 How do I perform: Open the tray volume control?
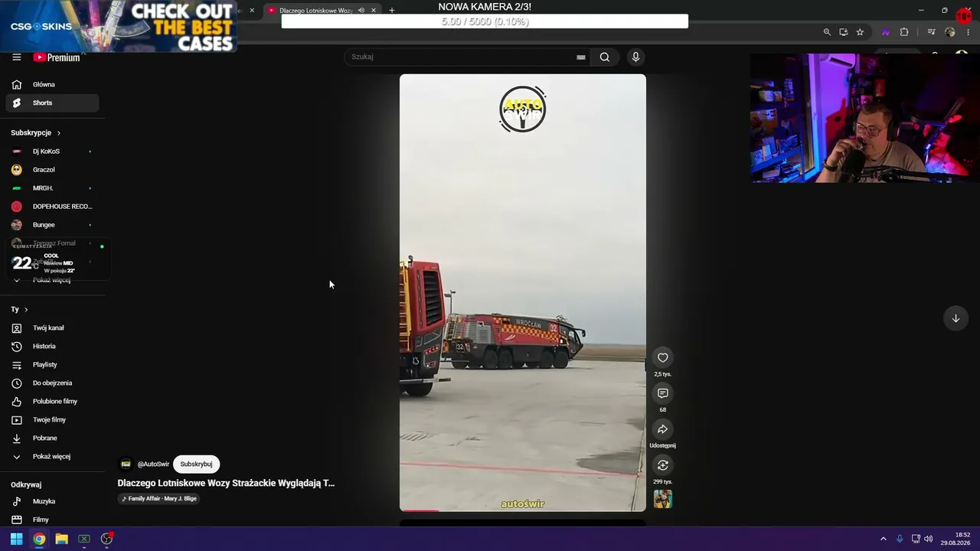point(929,539)
